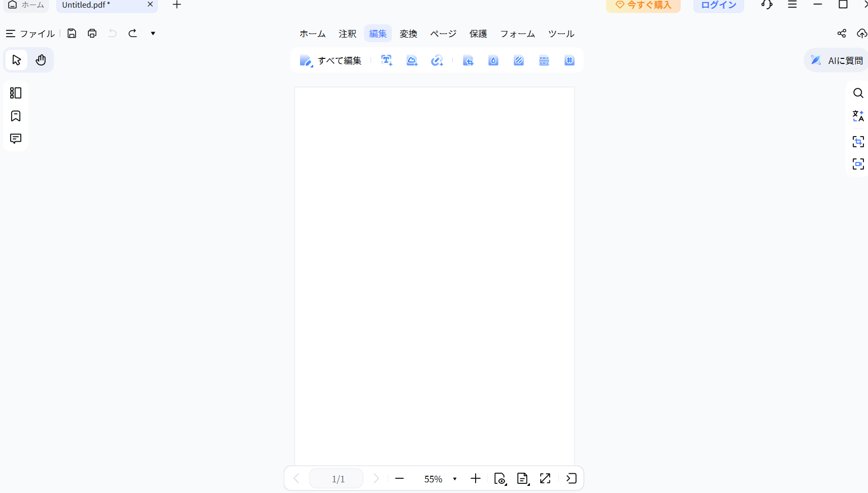The height and width of the screenshot is (493, 868).
Task: Switch to the Select tool
Action: pos(16,59)
